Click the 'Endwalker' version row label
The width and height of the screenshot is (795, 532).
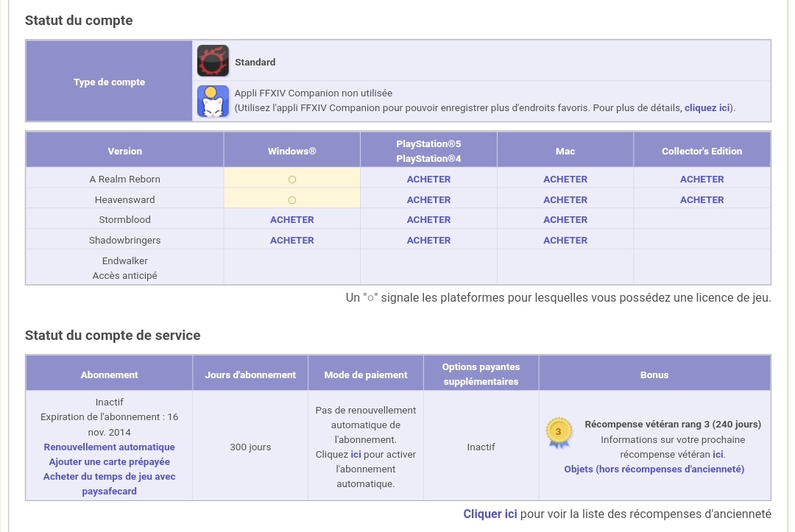click(x=124, y=261)
